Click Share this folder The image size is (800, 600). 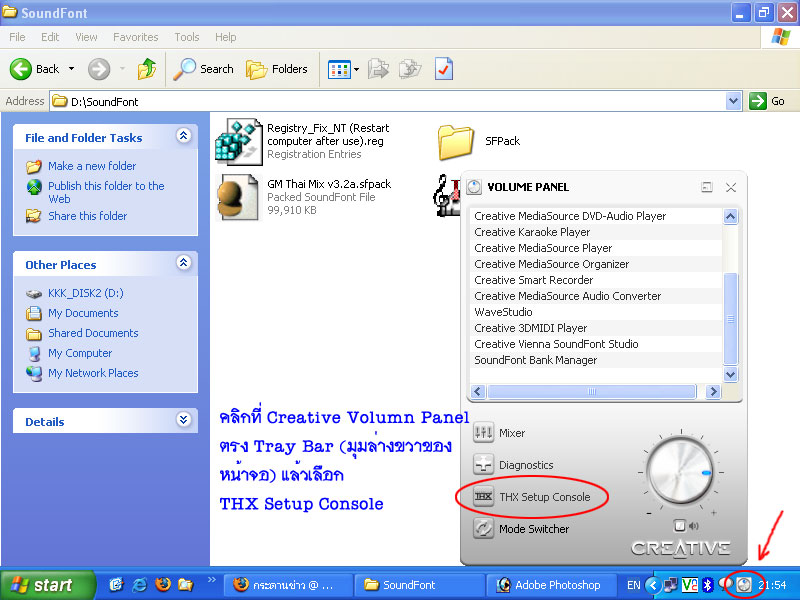(x=88, y=216)
